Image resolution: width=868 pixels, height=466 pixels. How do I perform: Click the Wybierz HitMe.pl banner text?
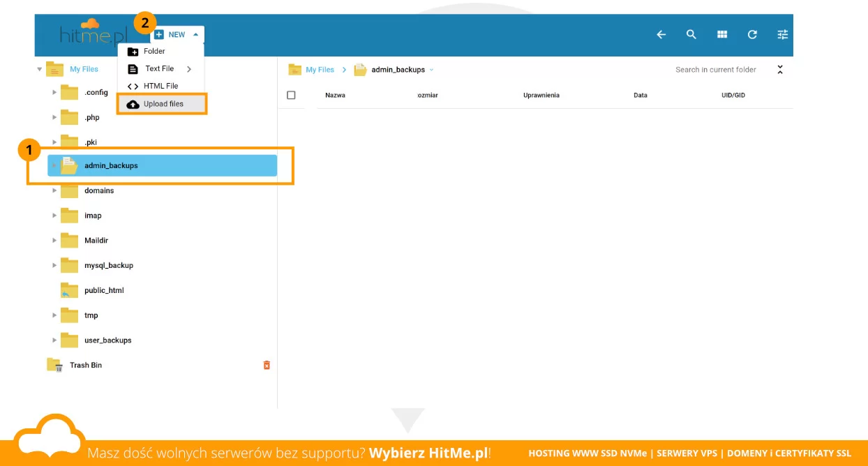(428, 453)
